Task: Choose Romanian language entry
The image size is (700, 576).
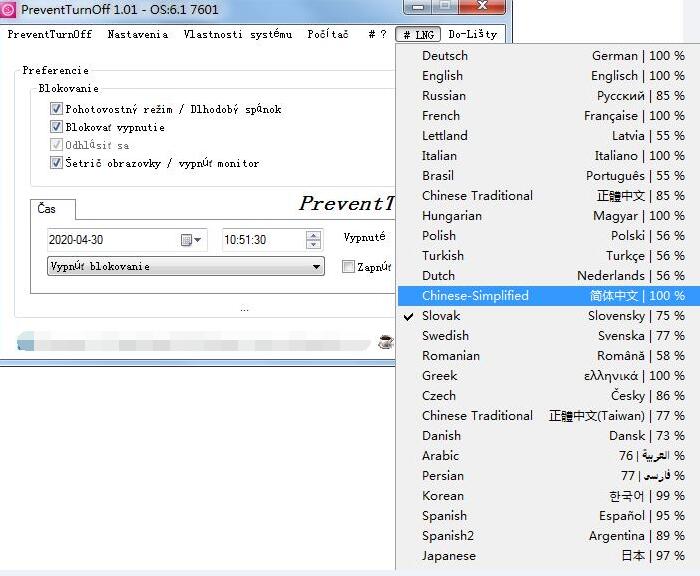Action: 549,356
